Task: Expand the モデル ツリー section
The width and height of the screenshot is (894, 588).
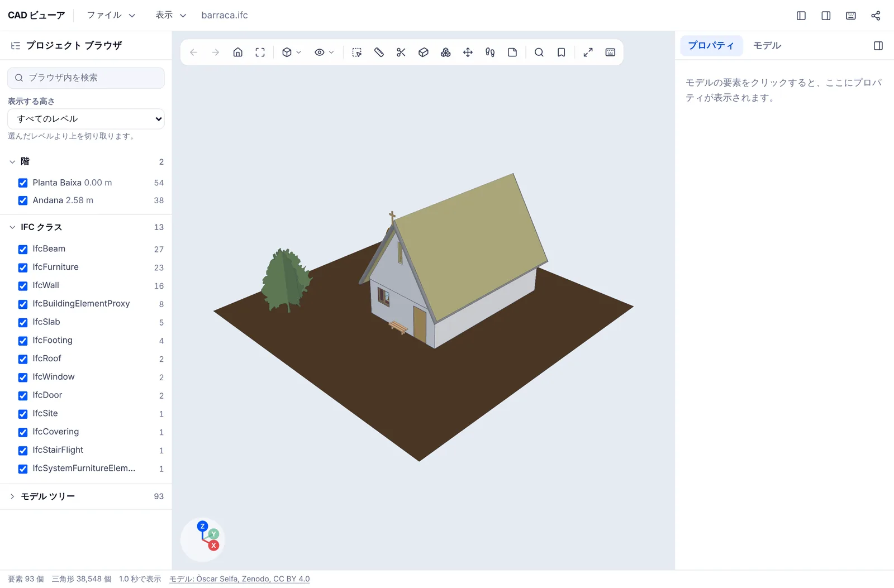Action: click(12, 496)
